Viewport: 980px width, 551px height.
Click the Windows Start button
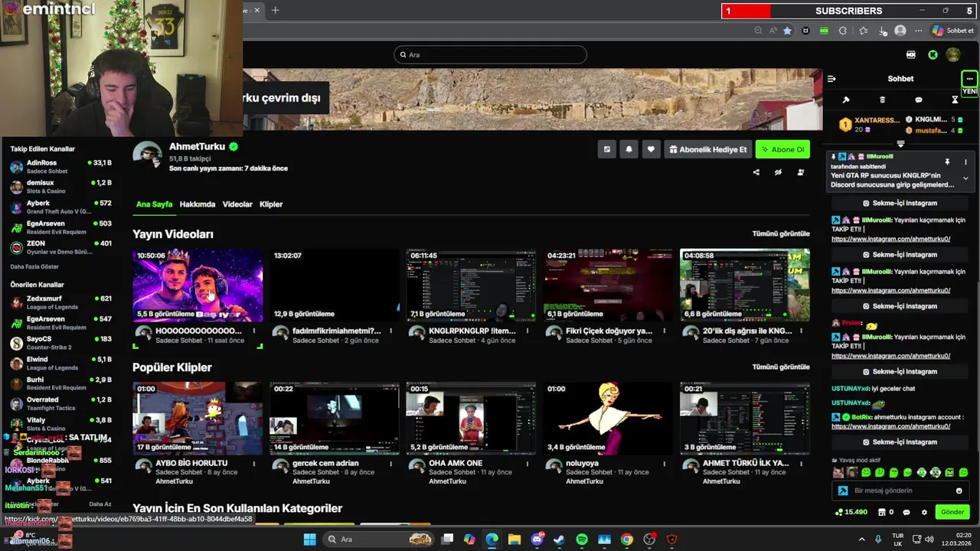pos(309,540)
